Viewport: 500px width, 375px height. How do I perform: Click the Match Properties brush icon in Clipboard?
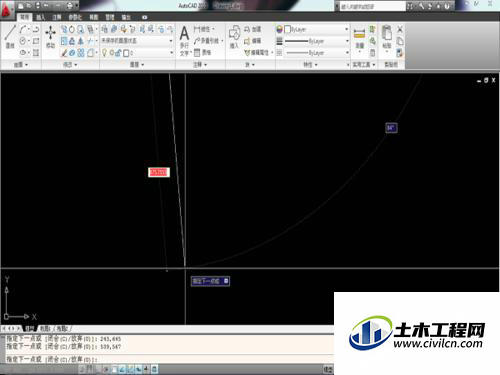(399, 53)
